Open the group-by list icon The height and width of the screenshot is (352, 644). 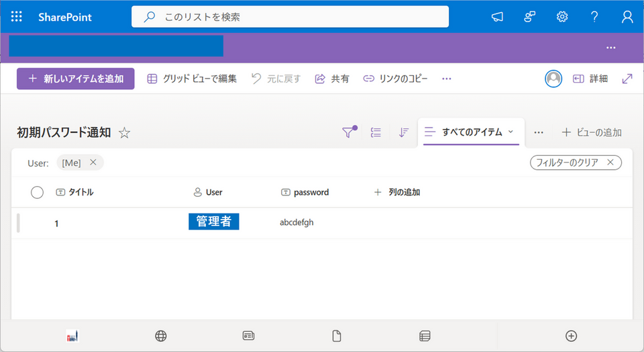(x=376, y=132)
